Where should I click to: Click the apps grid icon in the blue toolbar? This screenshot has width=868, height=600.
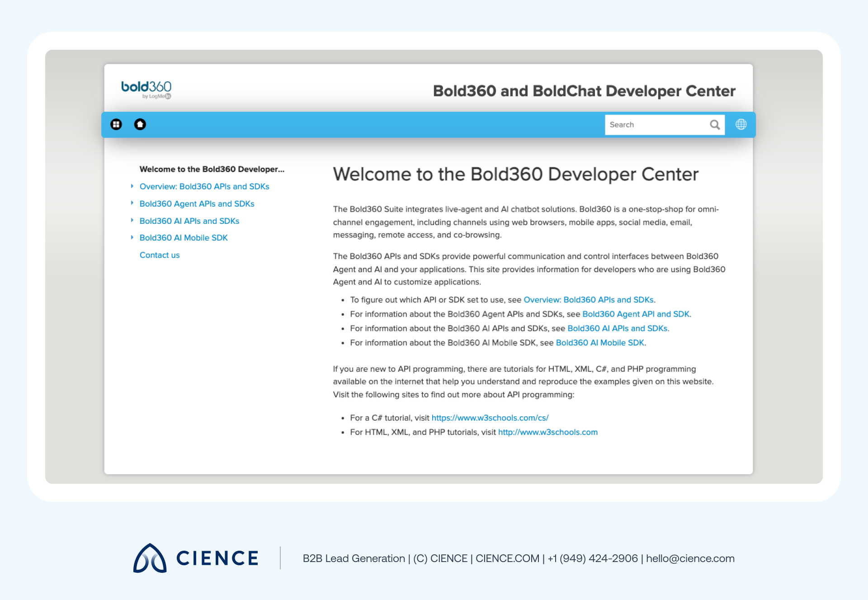pyautogui.click(x=116, y=124)
